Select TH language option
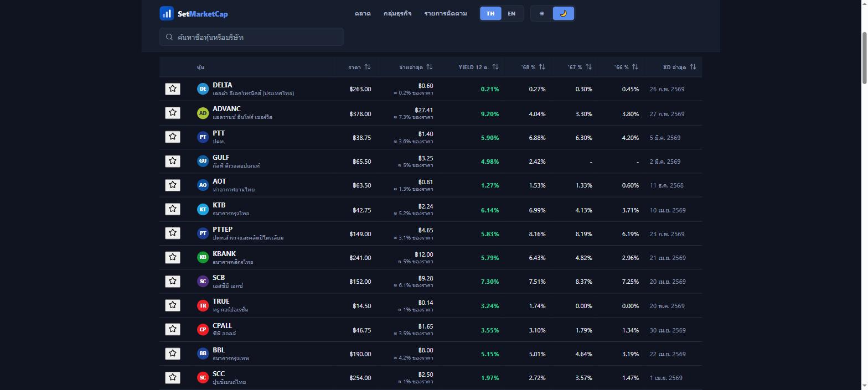Screen dimensions: 868x390 [x=490, y=13]
